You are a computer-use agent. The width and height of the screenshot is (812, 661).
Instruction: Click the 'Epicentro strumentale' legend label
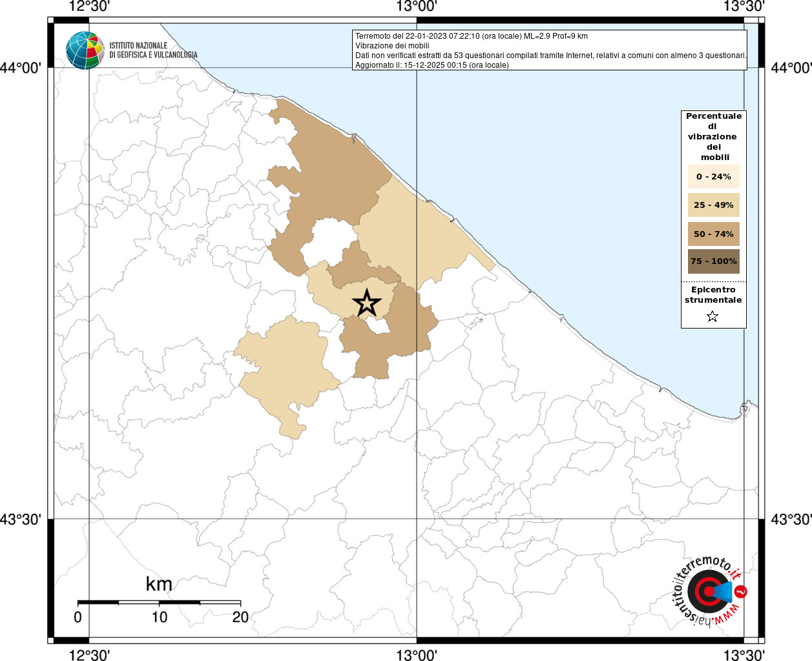click(x=713, y=295)
